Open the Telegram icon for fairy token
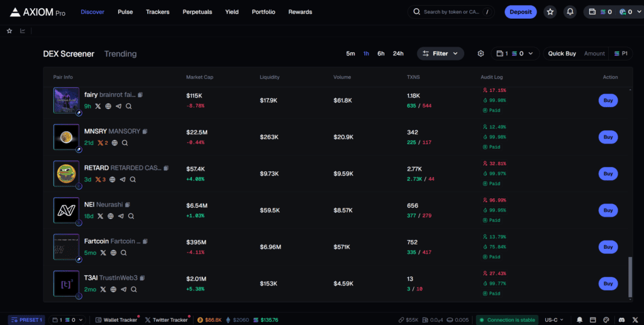Image resolution: width=644 pixels, height=325 pixels. [x=118, y=106]
